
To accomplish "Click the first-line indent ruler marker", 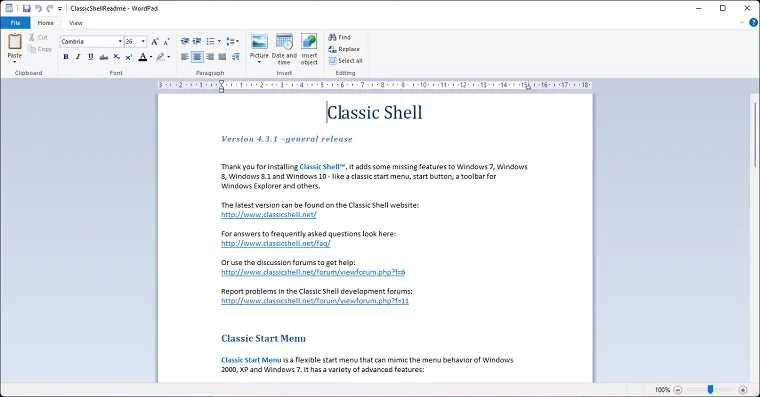I will tap(222, 83).
